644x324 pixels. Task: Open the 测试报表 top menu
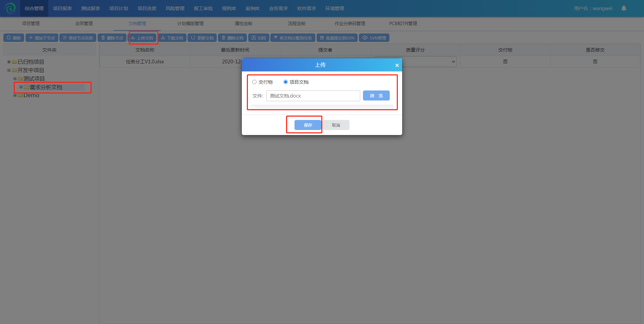(x=91, y=8)
